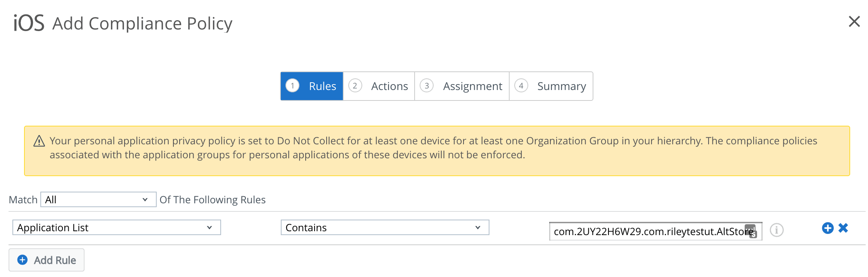Go to the Actions step tab

[x=379, y=86]
